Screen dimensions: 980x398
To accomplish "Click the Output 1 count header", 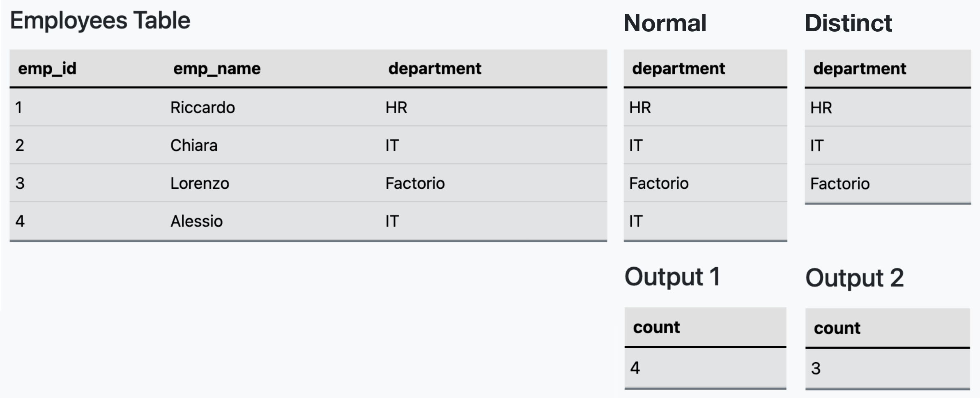I will point(656,327).
